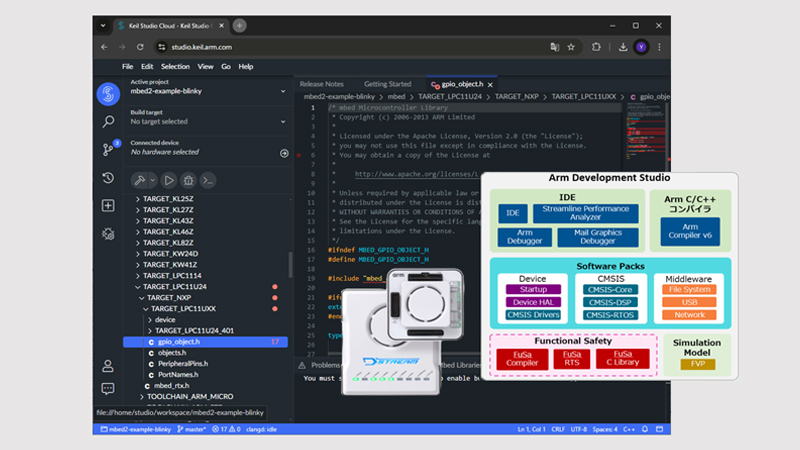Click the Build project hammer icon
The height and width of the screenshot is (450, 800).
142,180
